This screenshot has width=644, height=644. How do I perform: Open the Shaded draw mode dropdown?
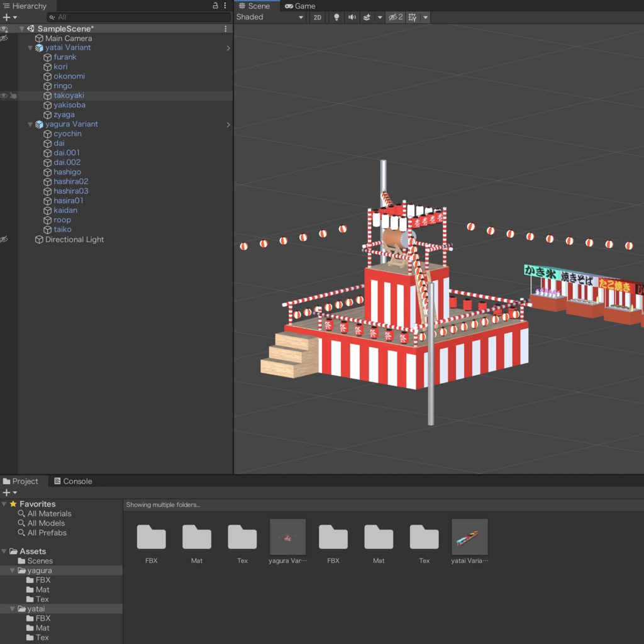tap(270, 18)
